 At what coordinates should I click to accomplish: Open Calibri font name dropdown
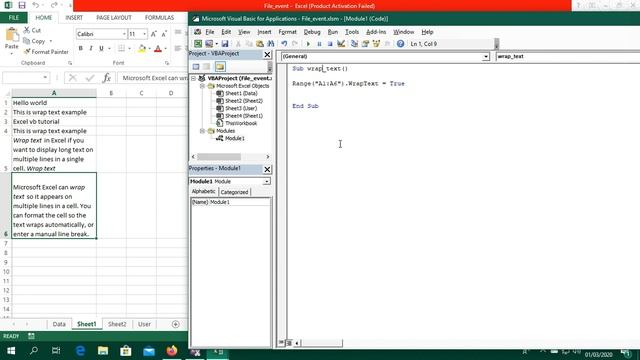124,34
